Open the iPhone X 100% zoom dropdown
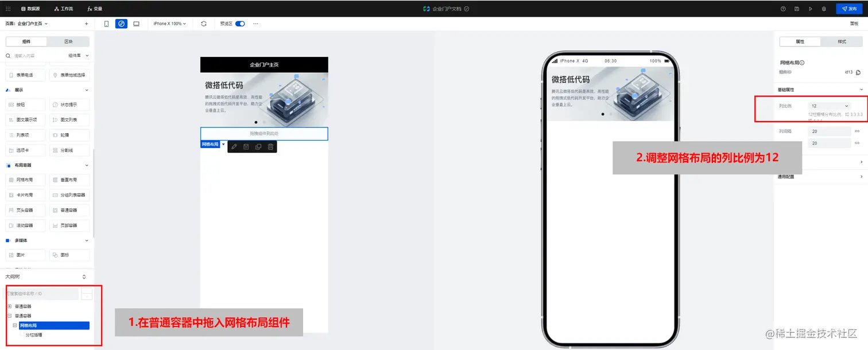This screenshot has width=868, height=350. click(170, 24)
